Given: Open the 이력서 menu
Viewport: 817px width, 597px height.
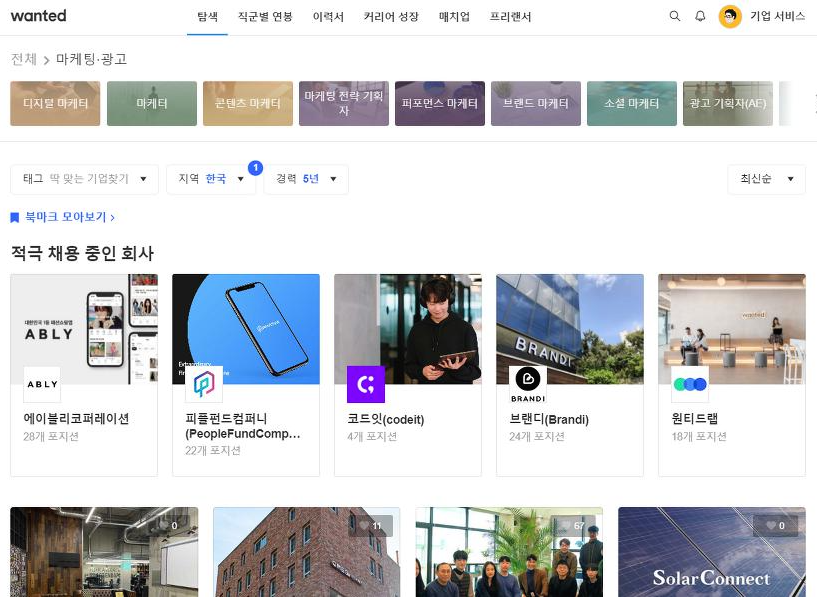Looking at the screenshot, I should (328, 17).
